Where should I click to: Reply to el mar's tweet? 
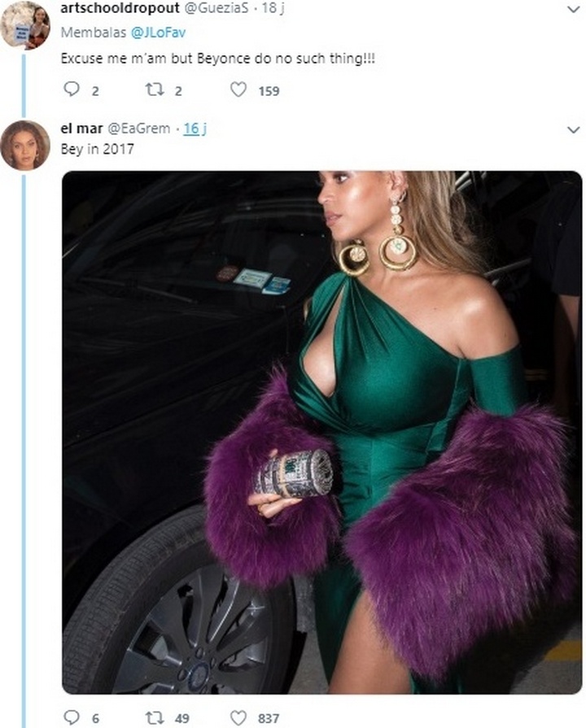point(72,717)
